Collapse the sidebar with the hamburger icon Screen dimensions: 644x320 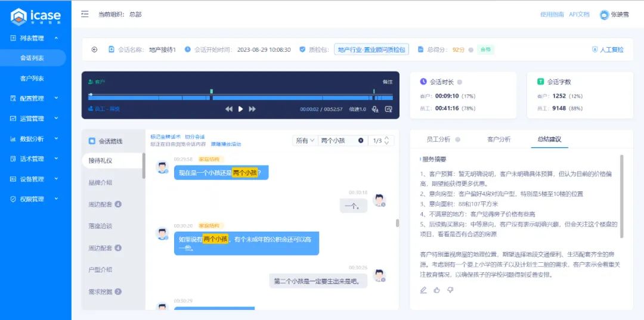coord(85,14)
